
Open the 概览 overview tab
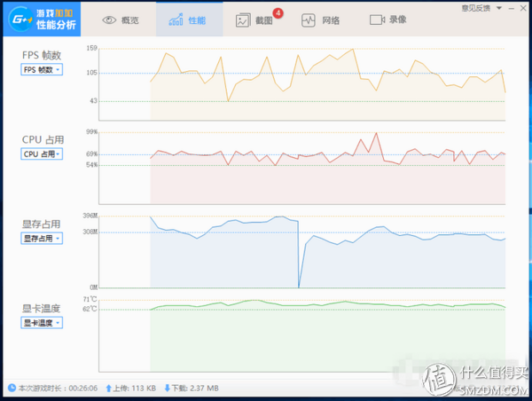pyautogui.click(x=121, y=20)
